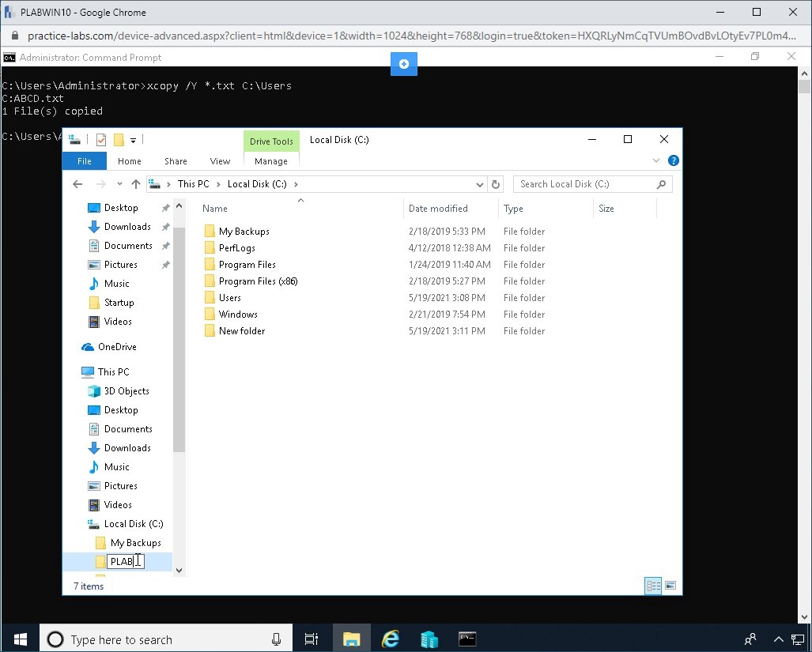Go up one level with Up arrow
The height and width of the screenshot is (652, 812).
pos(136,184)
